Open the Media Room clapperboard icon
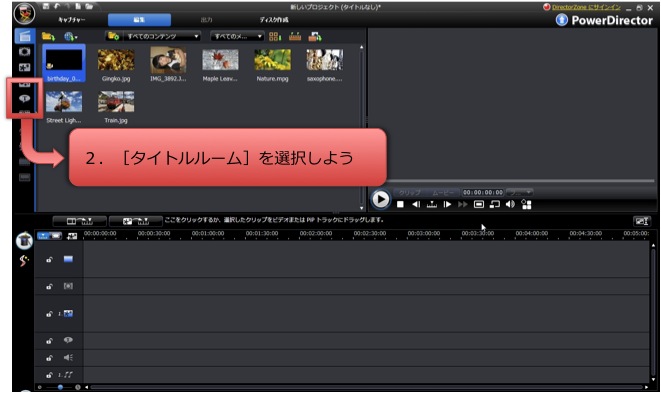The image size is (661, 393). pyautogui.click(x=24, y=36)
